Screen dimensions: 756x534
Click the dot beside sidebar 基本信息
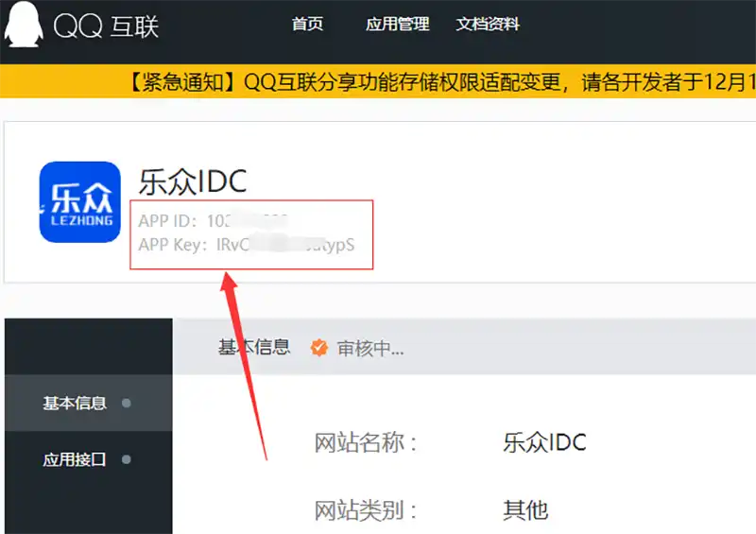[127, 403]
